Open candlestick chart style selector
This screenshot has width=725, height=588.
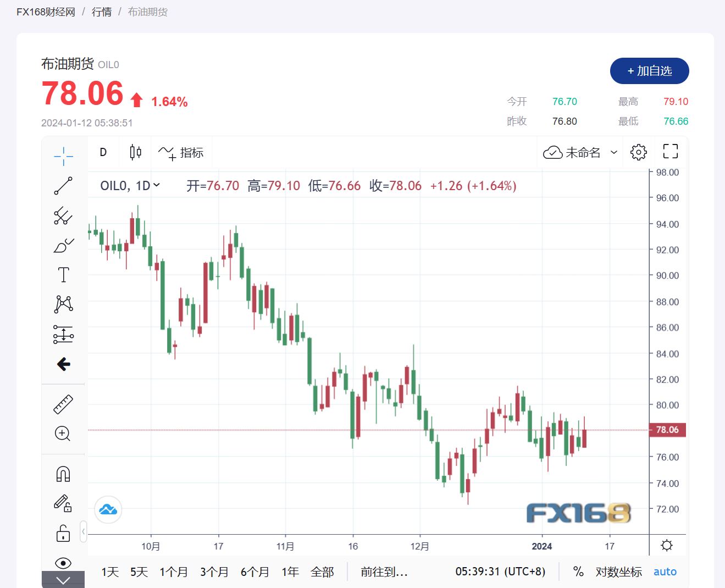[x=135, y=152]
